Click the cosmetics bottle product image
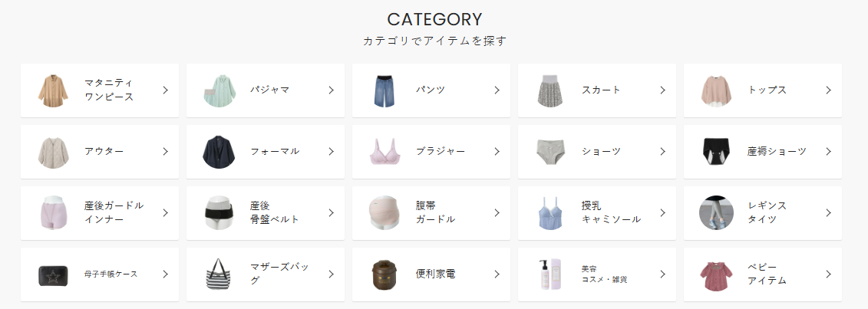The height and width of the screenshot is (309, 868). [x=551, y=274]
